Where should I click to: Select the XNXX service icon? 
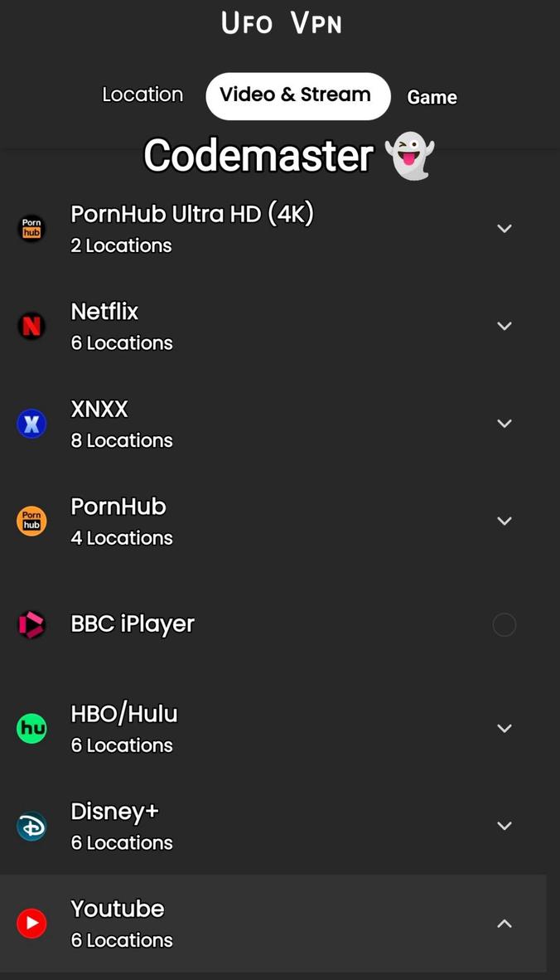click(31, 424)
